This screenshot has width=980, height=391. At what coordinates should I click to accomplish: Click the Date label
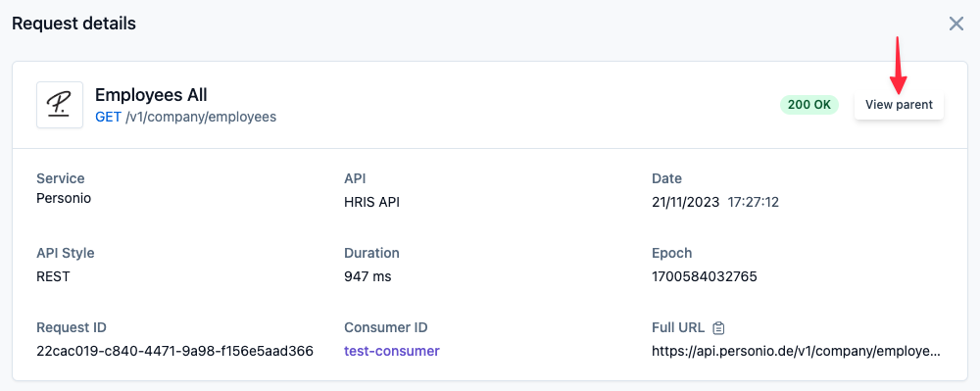[x=666, y=178]
